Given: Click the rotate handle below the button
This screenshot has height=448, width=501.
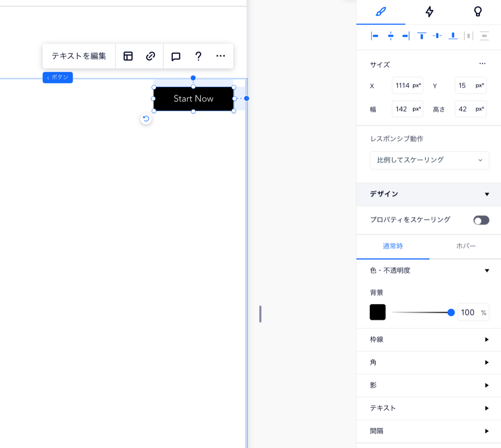Looking at the screenshot, I should (x=146, y=119).
